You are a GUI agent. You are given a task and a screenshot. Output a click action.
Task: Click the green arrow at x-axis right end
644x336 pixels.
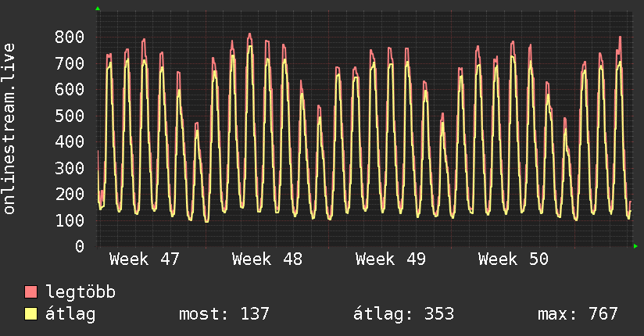tap(636, 247)
